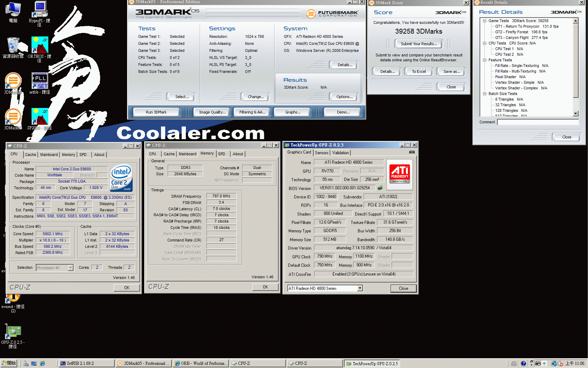Open the Sensors tab in GPU-Z

322,153
